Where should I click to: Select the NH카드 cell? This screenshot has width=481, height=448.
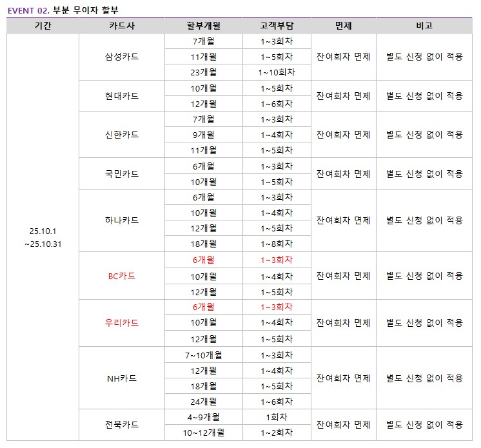pyautogui.click(x=122, y=378)
